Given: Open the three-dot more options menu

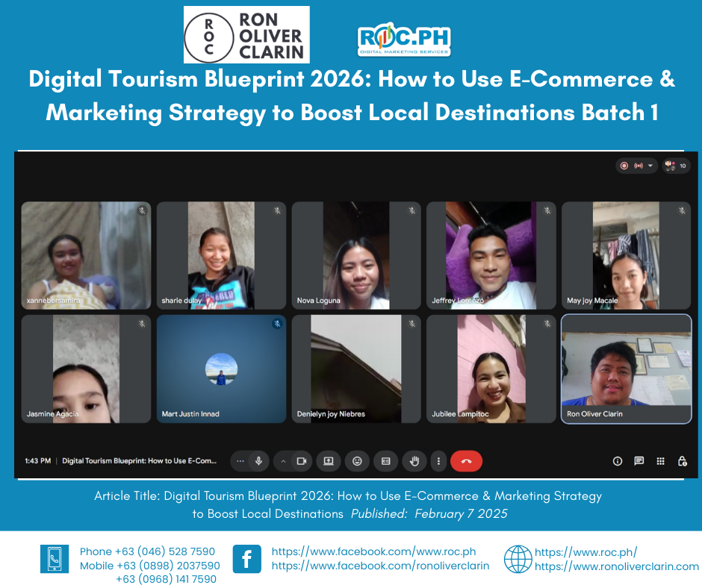Looking at the screenshot, I should tap(438, 461).
